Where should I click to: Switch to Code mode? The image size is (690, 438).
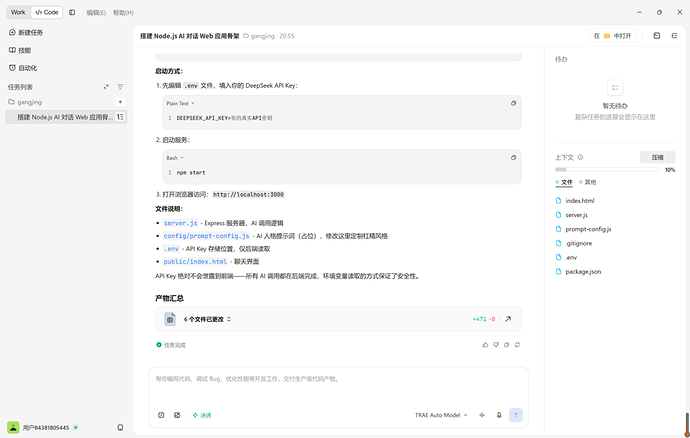click(x=47, y=12)
